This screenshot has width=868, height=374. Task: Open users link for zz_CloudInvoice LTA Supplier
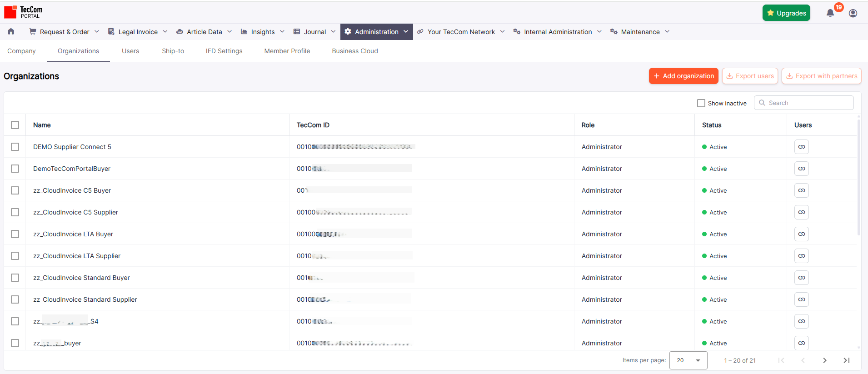point(802,256)
